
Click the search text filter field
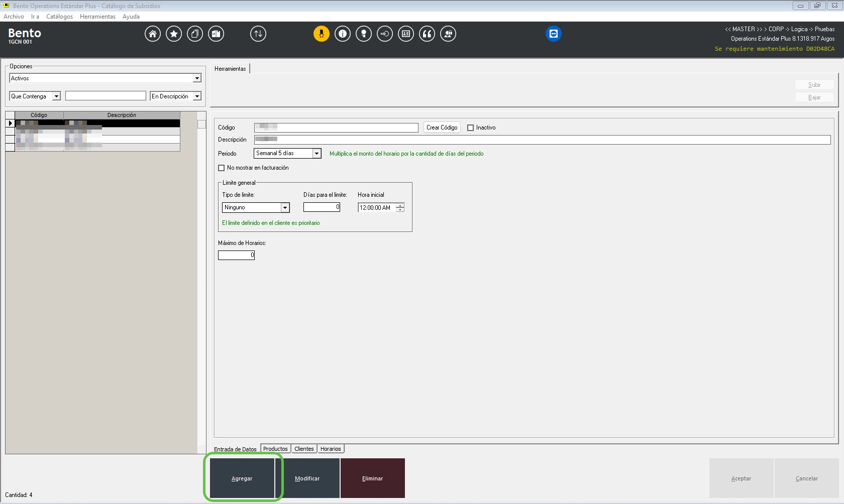click(105, 96)
